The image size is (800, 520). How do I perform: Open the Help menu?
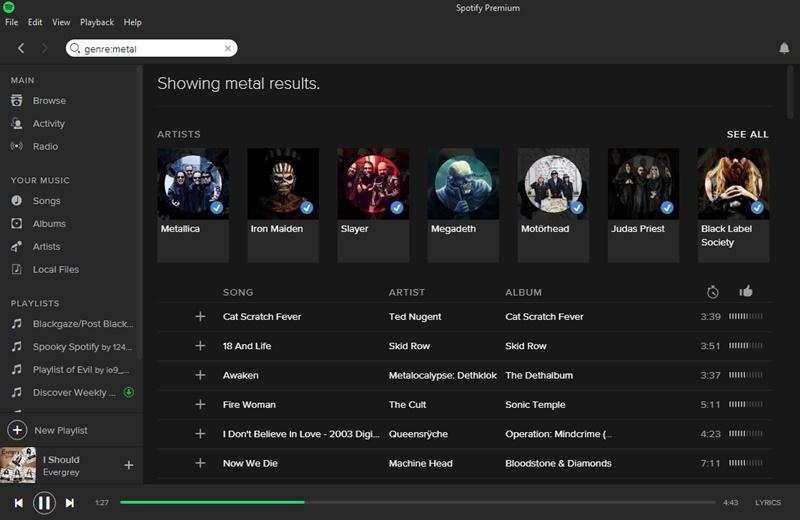132,22
